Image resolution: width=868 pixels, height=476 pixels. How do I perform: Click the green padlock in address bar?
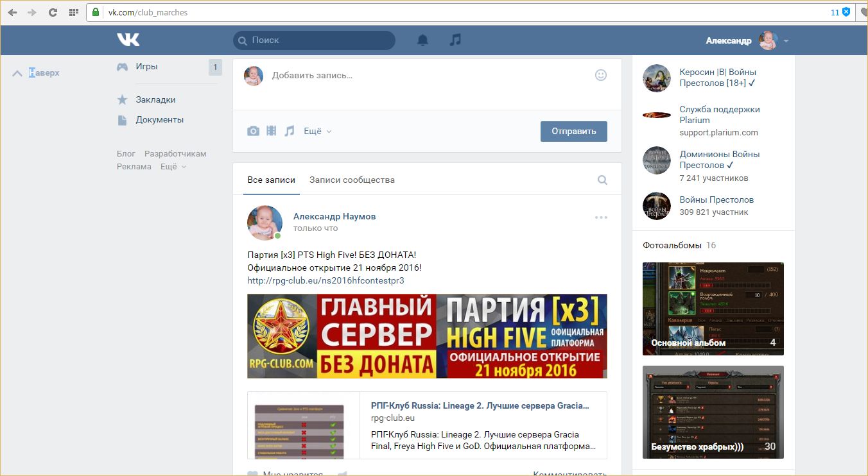(96, 12)
